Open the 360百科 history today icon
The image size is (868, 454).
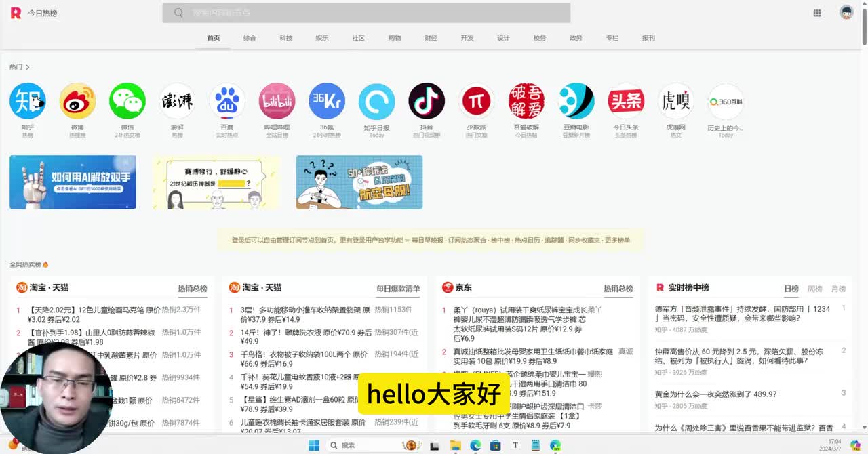726,101
